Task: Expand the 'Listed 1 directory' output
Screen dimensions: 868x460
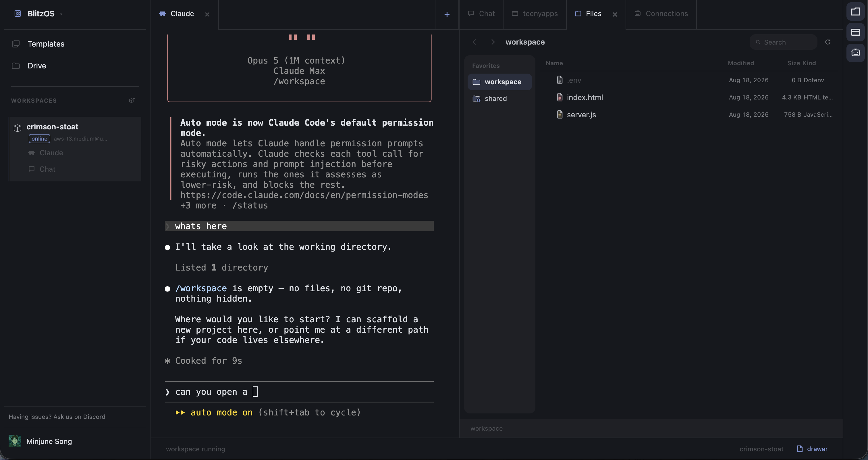Action: [x=222, y=267]
